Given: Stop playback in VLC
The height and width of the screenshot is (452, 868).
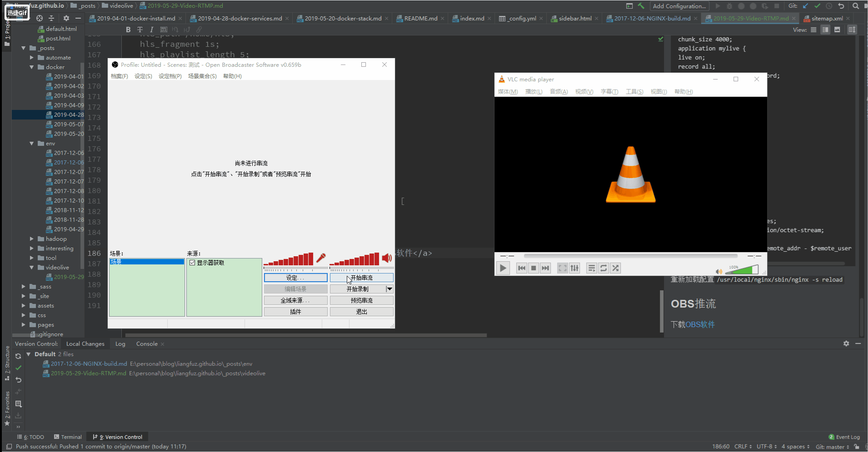Looking at the screenshot, I should 534,268.
